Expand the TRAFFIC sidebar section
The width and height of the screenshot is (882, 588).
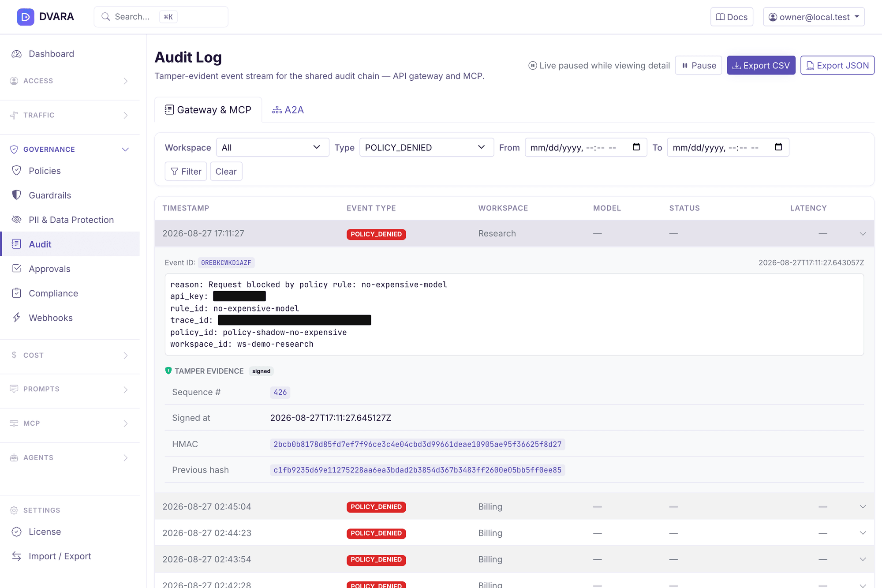(70, 115)
